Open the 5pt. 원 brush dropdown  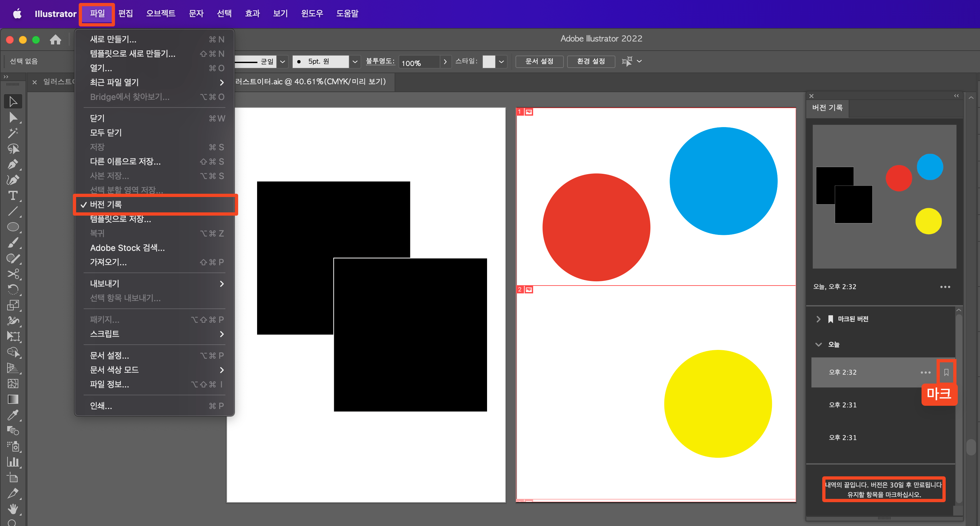click(x=354, y=62)
